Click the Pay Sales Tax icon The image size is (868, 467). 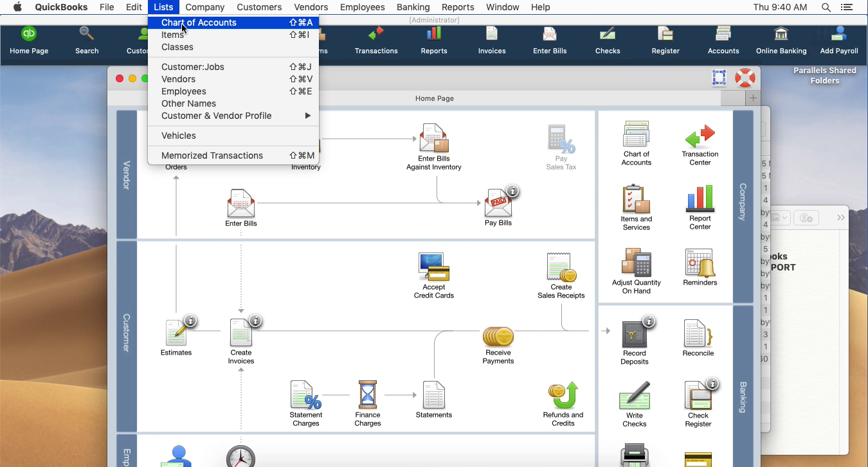561,139
